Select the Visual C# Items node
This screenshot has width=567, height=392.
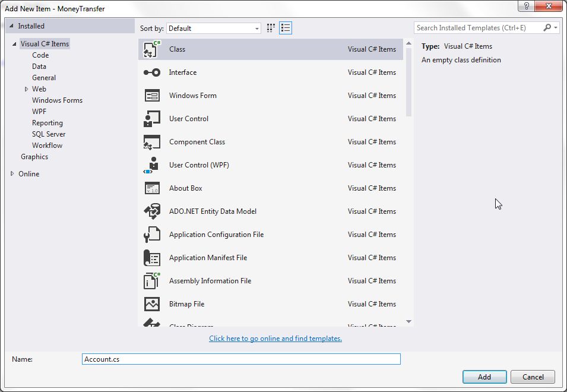(x=45, y=44)
